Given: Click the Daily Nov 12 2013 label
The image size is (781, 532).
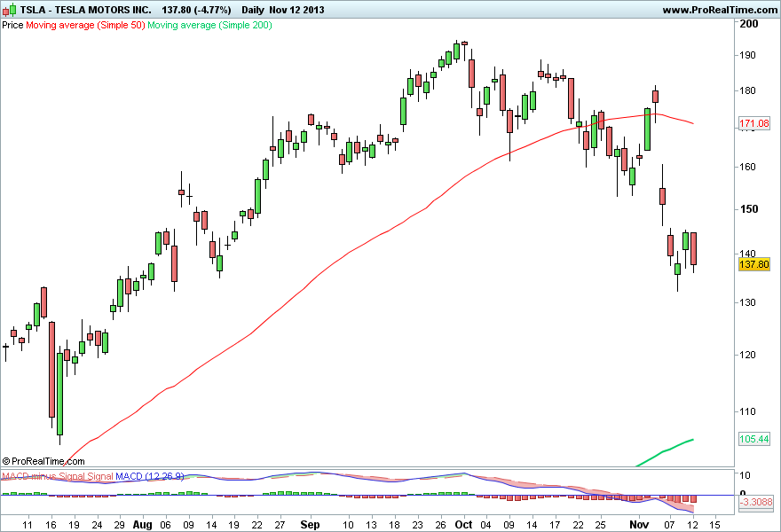Looking at the screenshot, I should coord(283,10).
